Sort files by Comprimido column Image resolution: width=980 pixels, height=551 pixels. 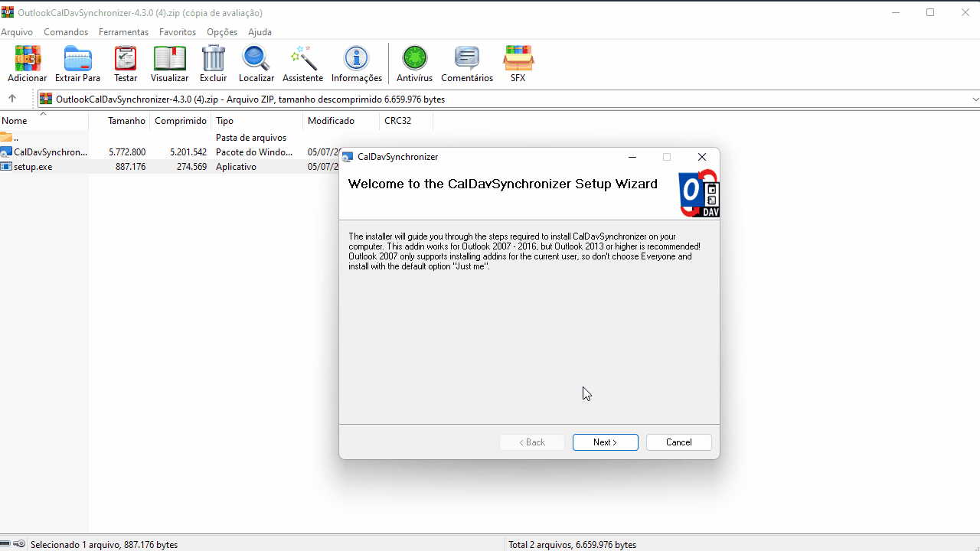click(x=180, y=121)
